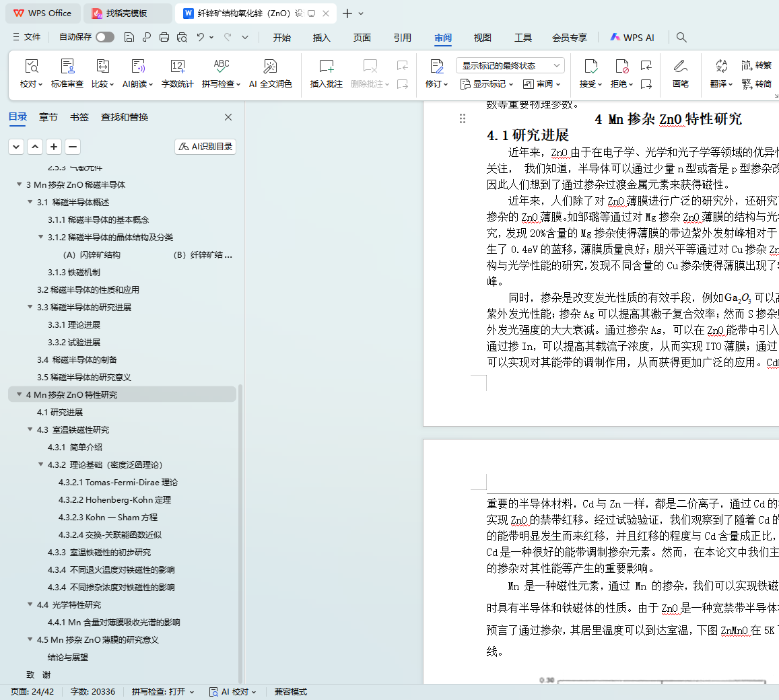Image resolution: width=779 pixels, height=700 pixels.
Task: Collapse the 4.3.2 理论基础 outline node
Action: 41,465
